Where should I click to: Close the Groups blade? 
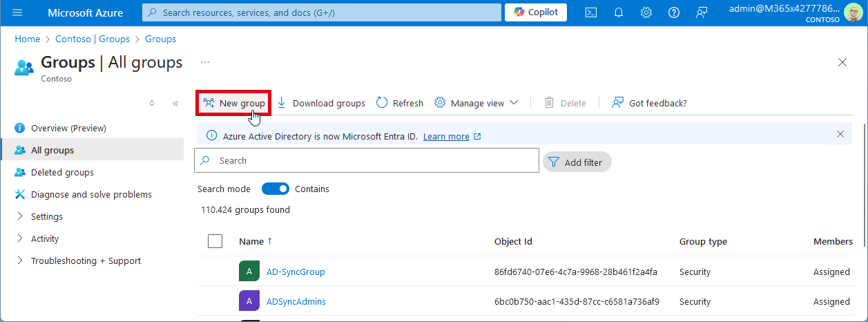(x=842, y=62)
